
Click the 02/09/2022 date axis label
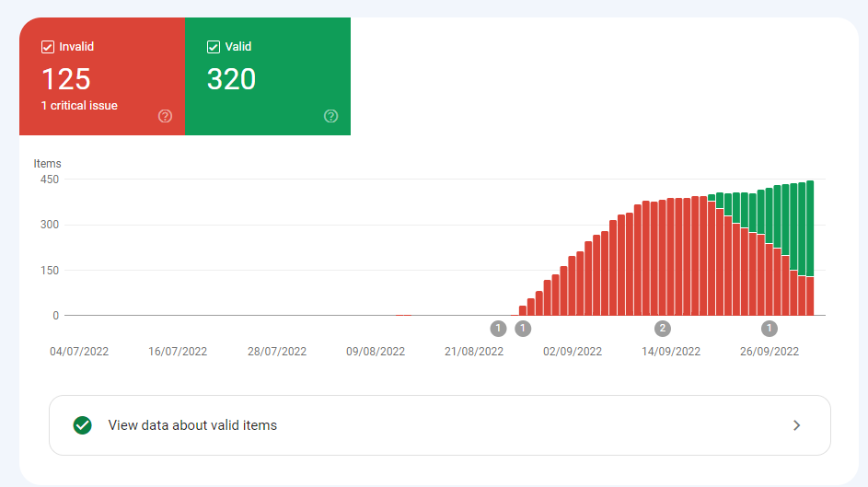point(573,352)
